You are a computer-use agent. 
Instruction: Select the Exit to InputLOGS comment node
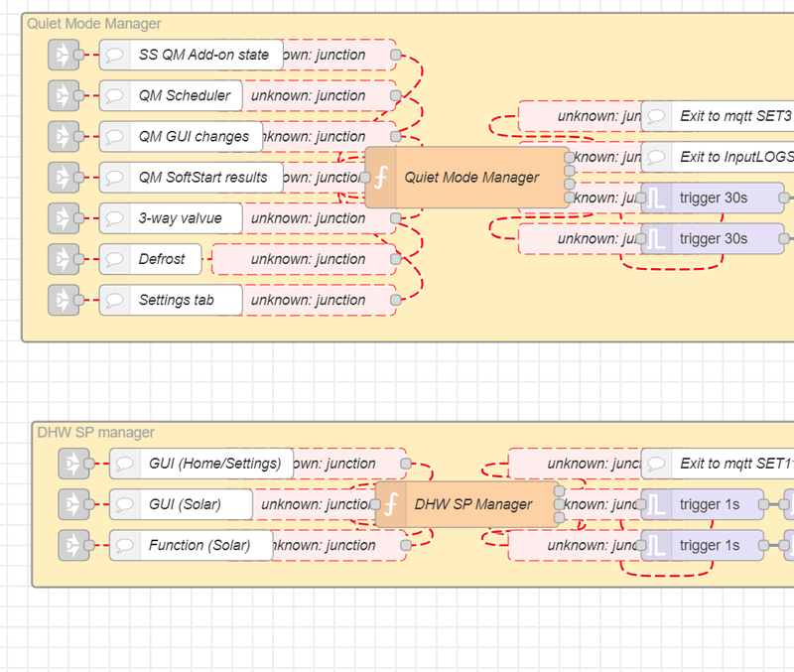[x=718, y=157]
